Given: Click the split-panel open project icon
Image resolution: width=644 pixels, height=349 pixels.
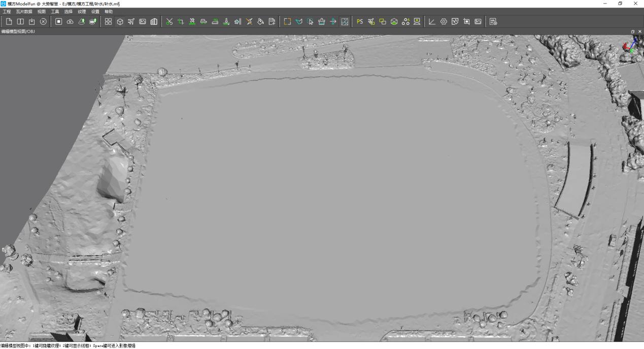Looking at the screenshot, I should [20, 21].
